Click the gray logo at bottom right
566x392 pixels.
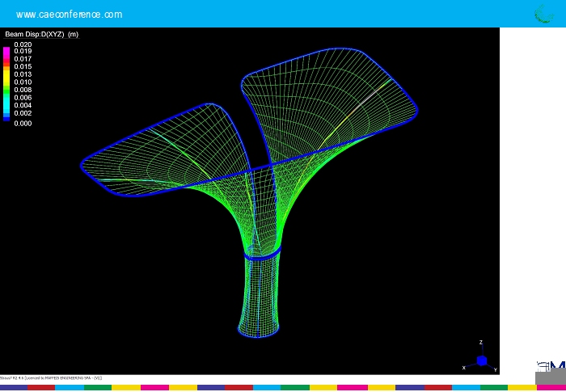click(x=551, y=373)
